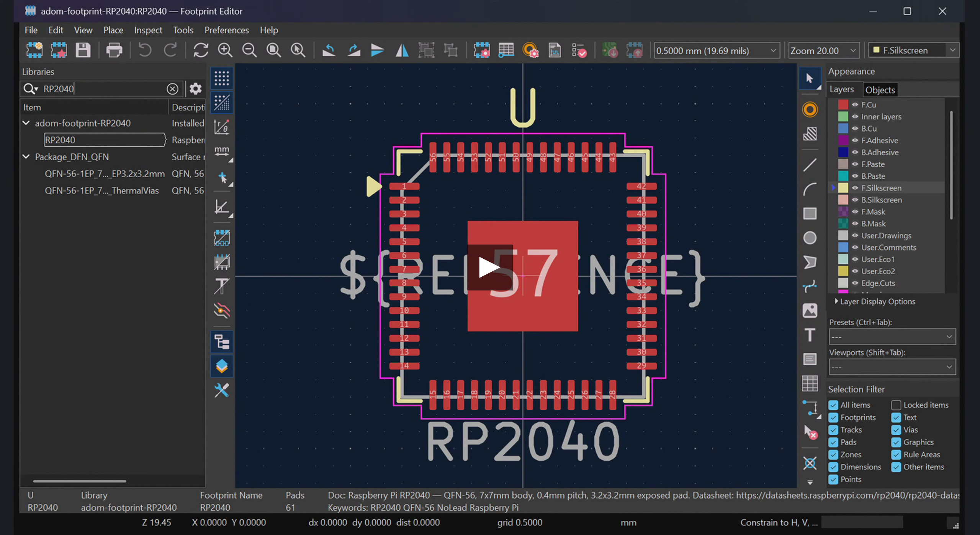Uncheck the Pads filter checkbox

[x=833, y=442]
